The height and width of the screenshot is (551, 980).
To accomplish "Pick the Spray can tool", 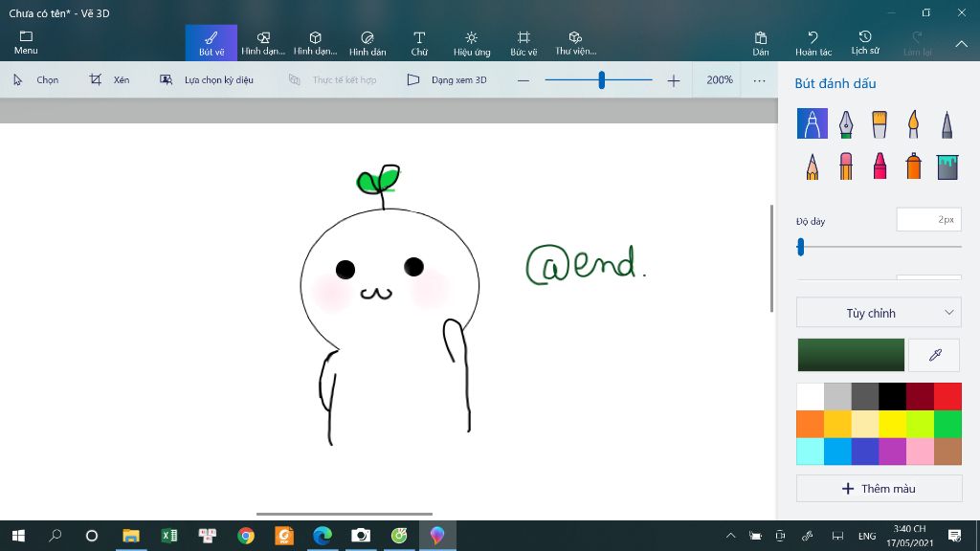I will pos(913,166).
